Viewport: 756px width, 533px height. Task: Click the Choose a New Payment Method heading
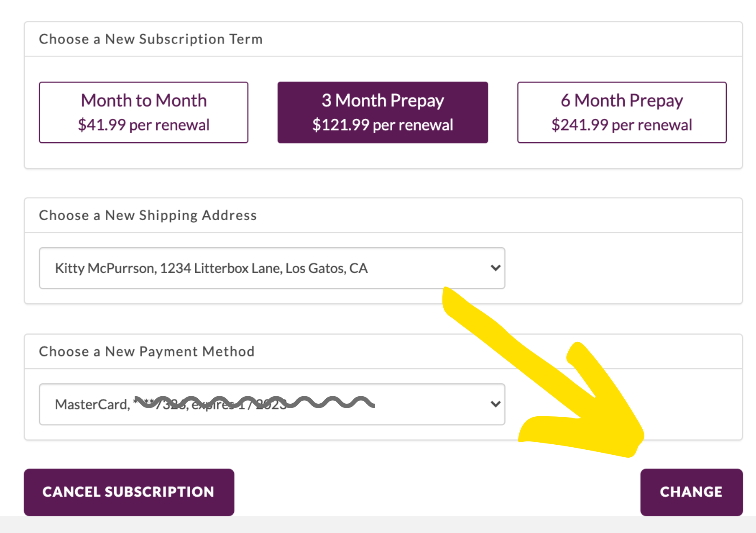(146, 352)
